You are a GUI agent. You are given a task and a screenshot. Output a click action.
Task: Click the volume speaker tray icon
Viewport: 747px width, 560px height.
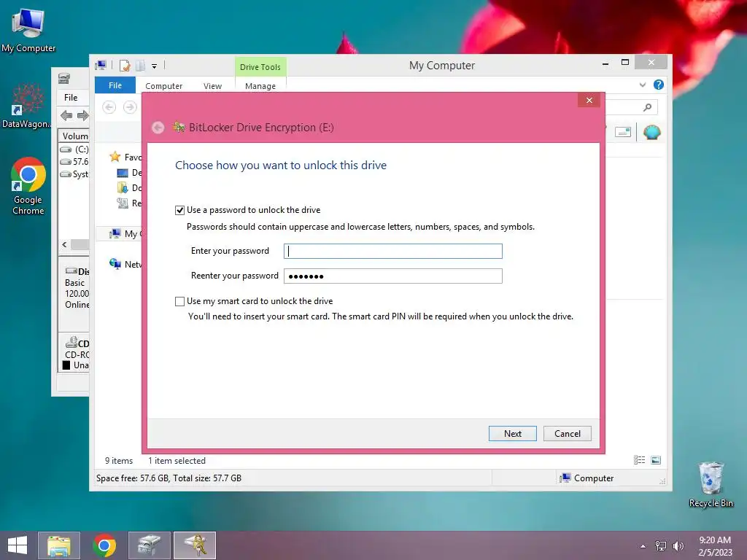click(678, 545)
